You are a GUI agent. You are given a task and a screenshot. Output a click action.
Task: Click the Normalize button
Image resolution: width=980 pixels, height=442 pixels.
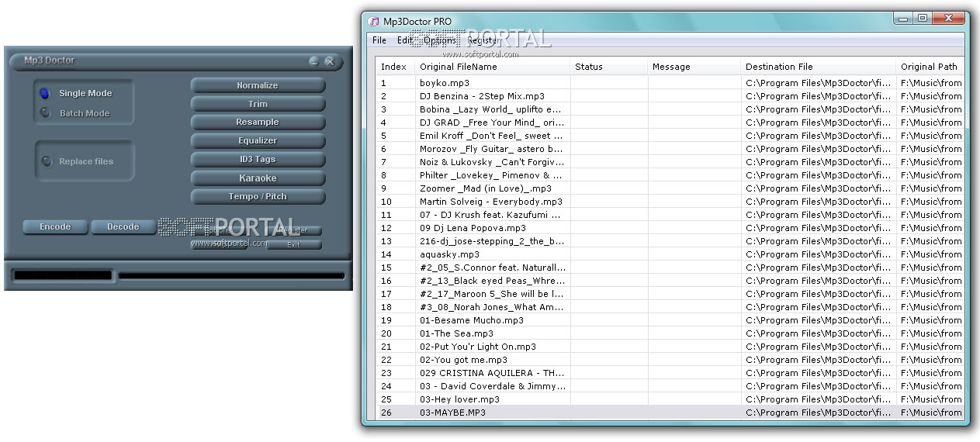pos(258,85)
